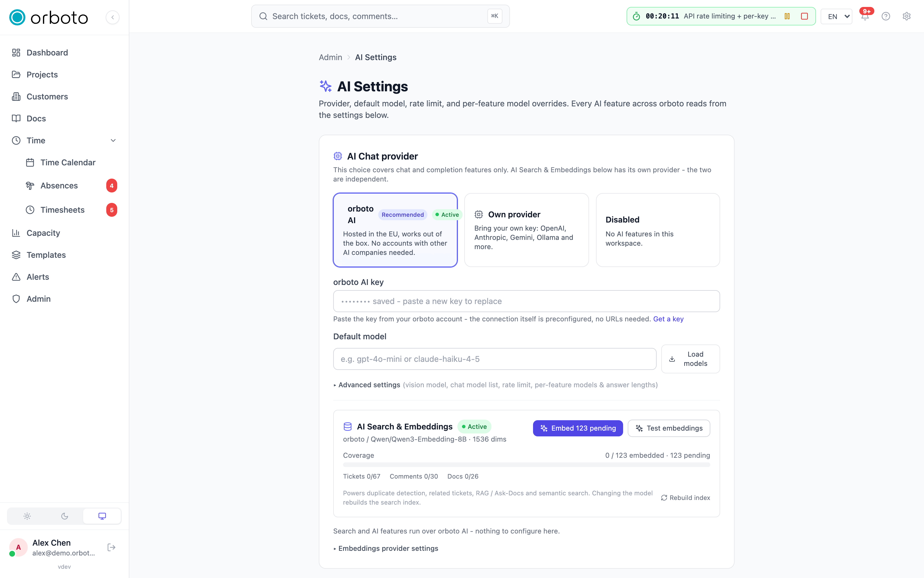This screenshot has height=578, width=924.
Task: Open the help icon
Action: (x=885, y=16)
